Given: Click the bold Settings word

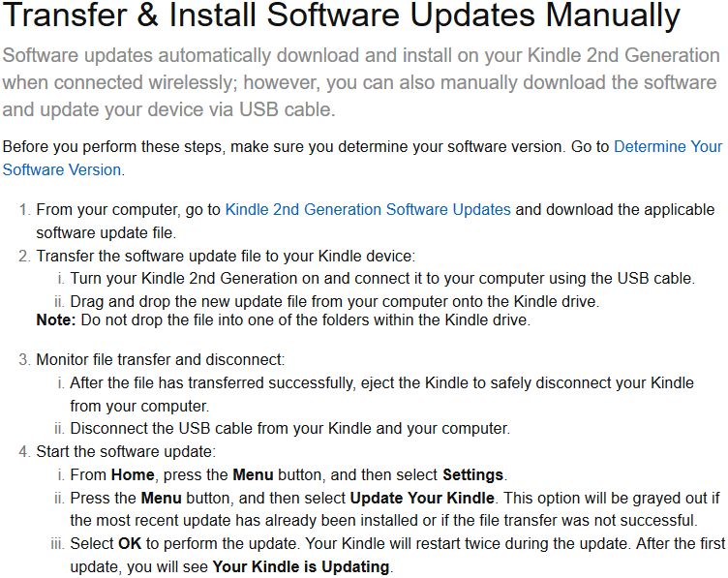Looking at the screenshot, I should coord(472,474).
